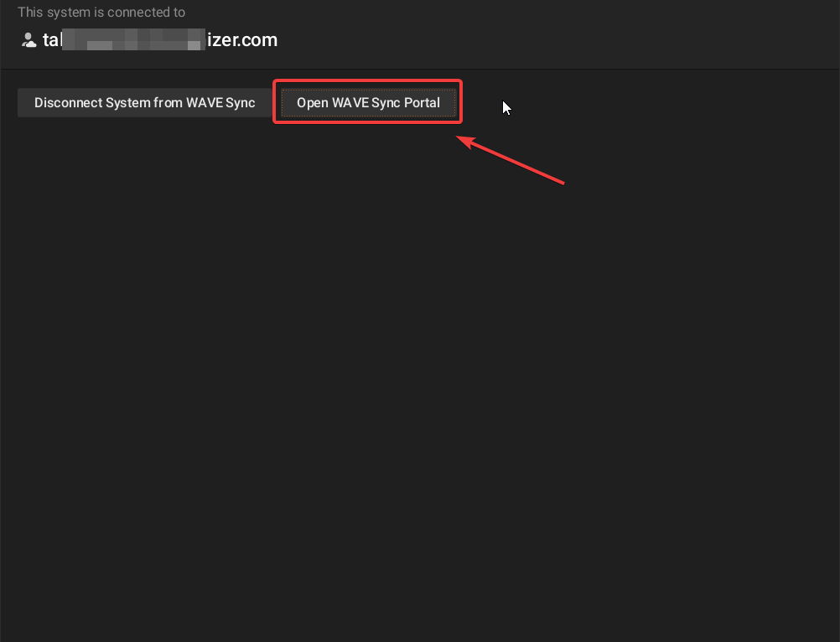Click the 'This system is connected to' label

(101, 13)
